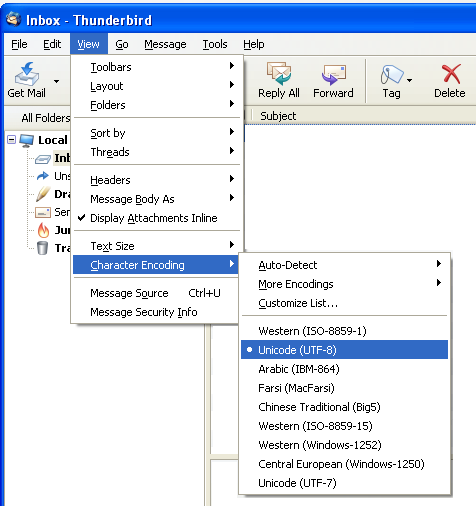Viewport: 476px width, 506px height.
Task: Click the Reply All toolbar icon
Action: [279, 73]
